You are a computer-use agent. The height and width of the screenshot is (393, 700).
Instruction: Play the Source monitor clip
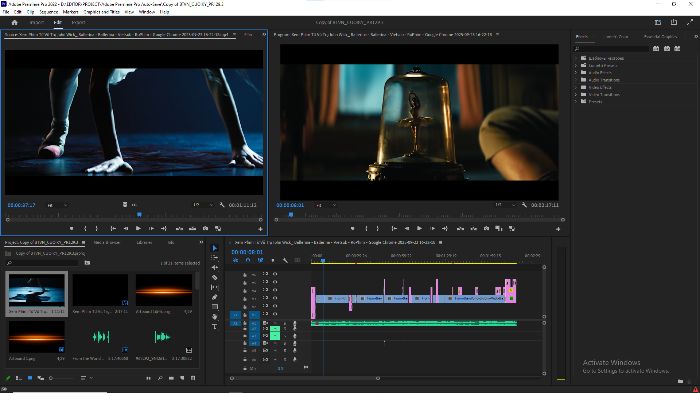point(138,229)
